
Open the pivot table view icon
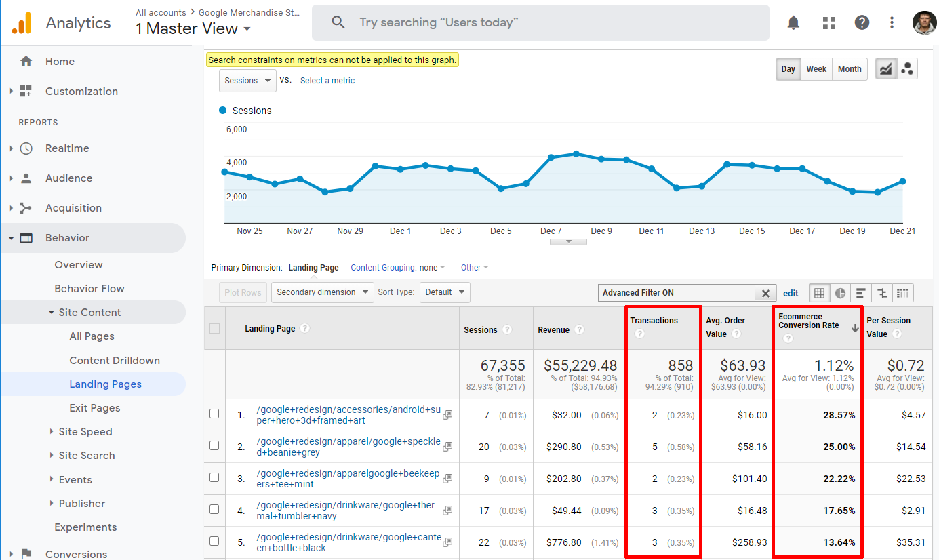point(902,293)
